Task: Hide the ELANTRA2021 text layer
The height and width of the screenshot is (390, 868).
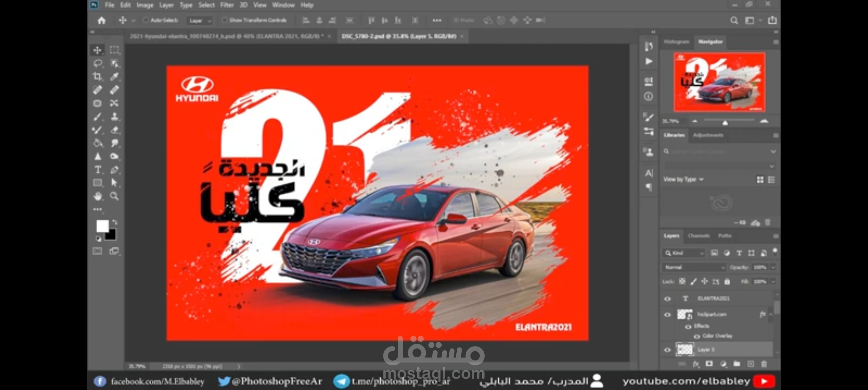Action: tap(667, 299)
